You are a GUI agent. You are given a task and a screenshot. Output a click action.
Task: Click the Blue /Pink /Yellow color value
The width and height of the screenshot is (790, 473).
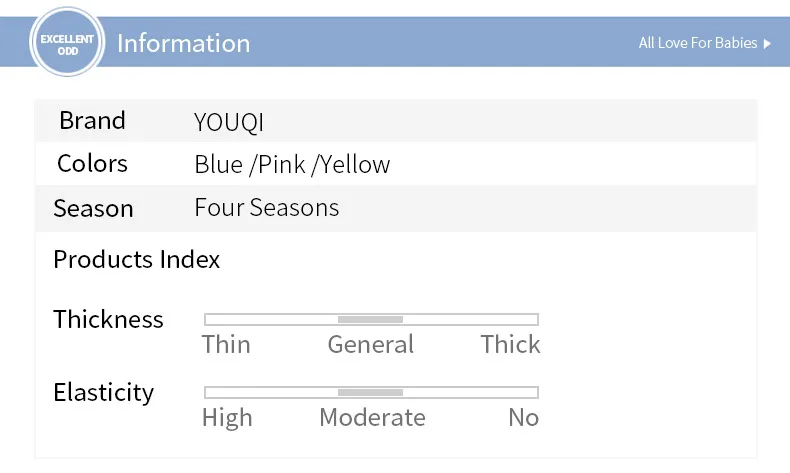(292, 165)
